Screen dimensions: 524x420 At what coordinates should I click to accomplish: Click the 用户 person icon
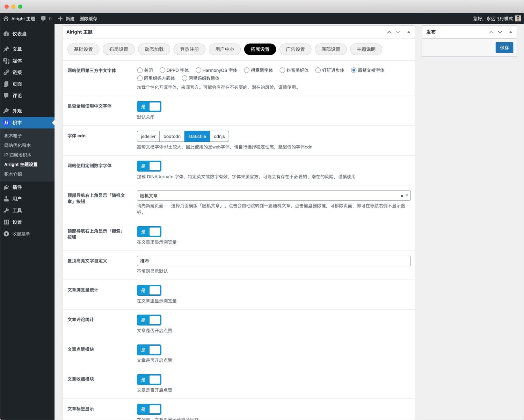tap(6, 199)
